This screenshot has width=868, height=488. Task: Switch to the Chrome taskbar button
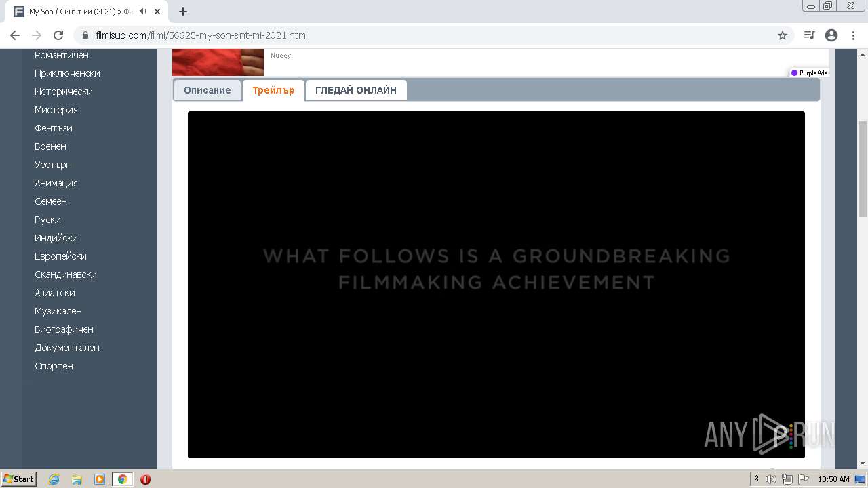[x=122, y=479]
